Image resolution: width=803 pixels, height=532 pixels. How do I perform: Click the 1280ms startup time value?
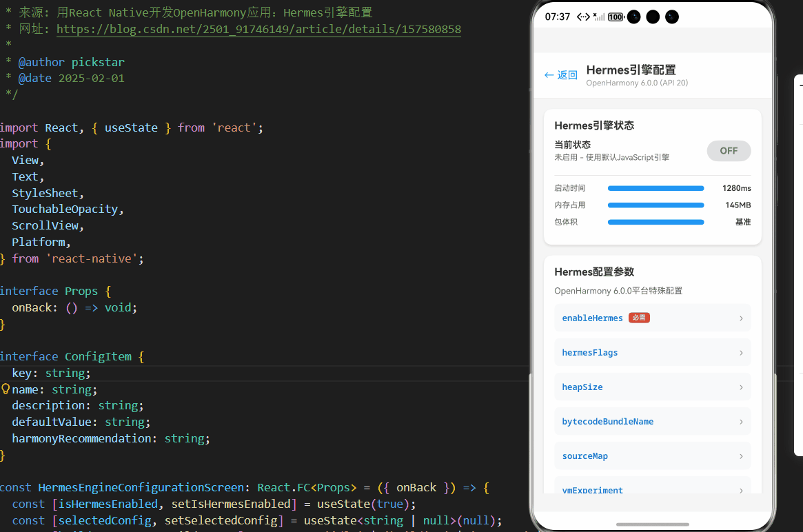[x=736, y=188]
